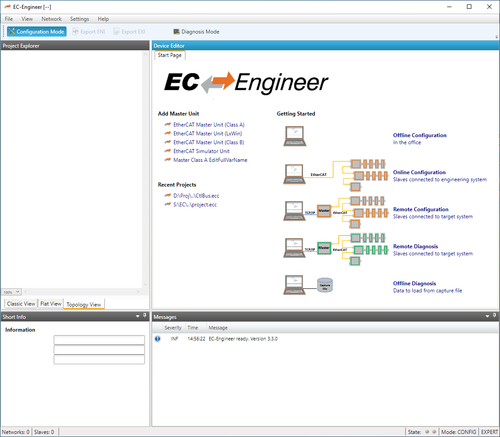The height and width of the screenshot is (437, 500).
Task: Open the Settings menu
Action: click(x=79, y=19)
